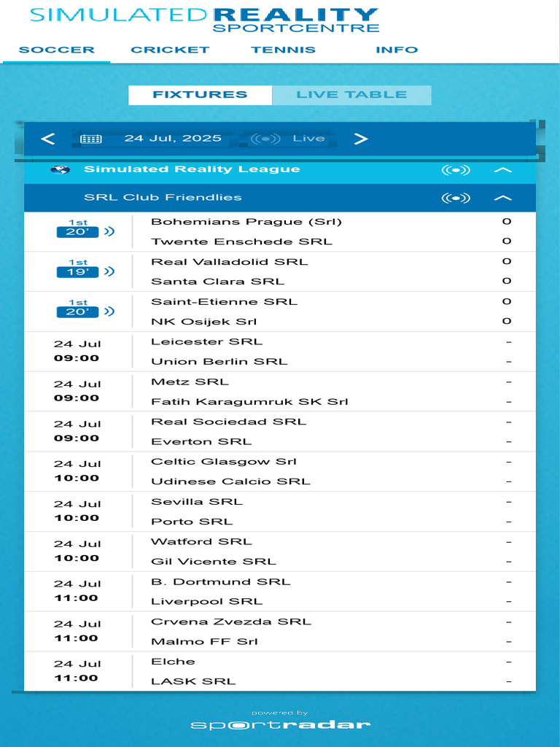Select Fatih Karagumruk SK Srl team

tap(249, 402)
